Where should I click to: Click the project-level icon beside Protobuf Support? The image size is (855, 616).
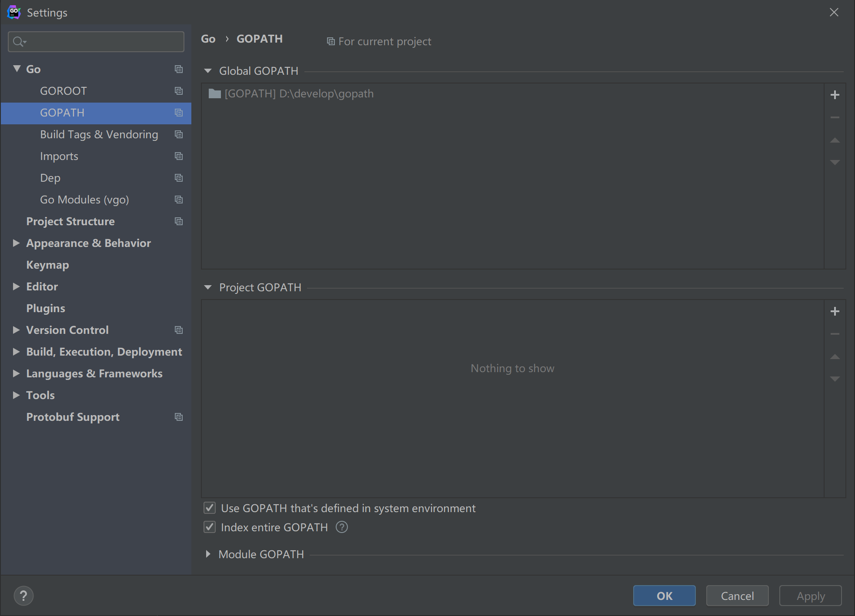(x=178, y=417)
